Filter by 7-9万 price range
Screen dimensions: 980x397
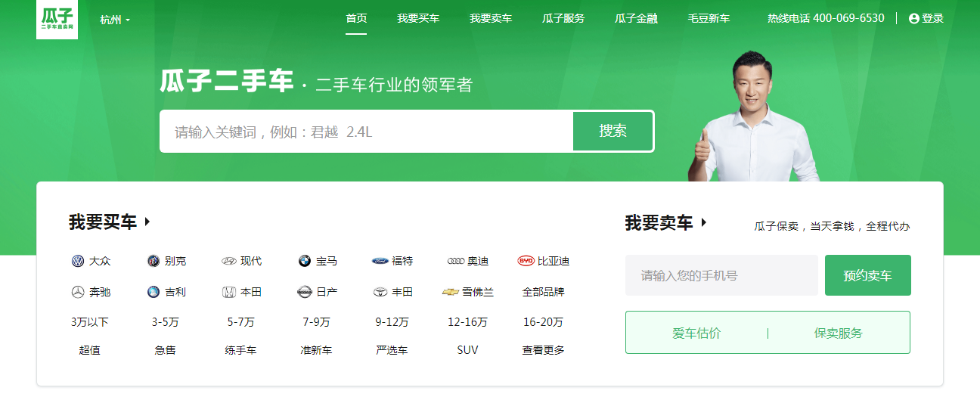coord(316,322)
